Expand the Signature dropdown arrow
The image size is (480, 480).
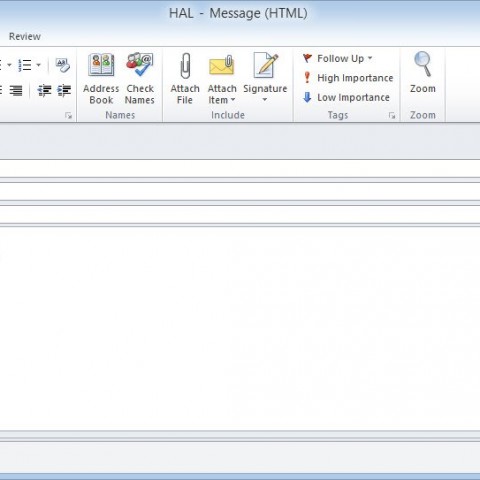pos(265,100)
